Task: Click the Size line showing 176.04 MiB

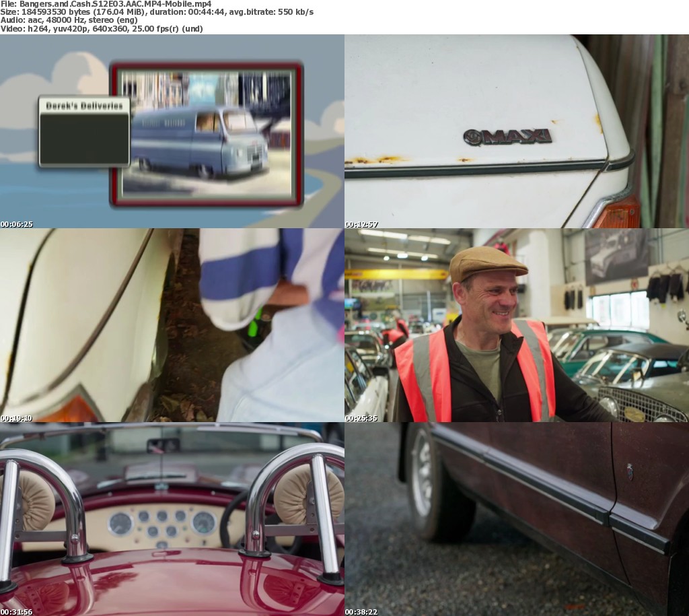Action: (157, 12)
